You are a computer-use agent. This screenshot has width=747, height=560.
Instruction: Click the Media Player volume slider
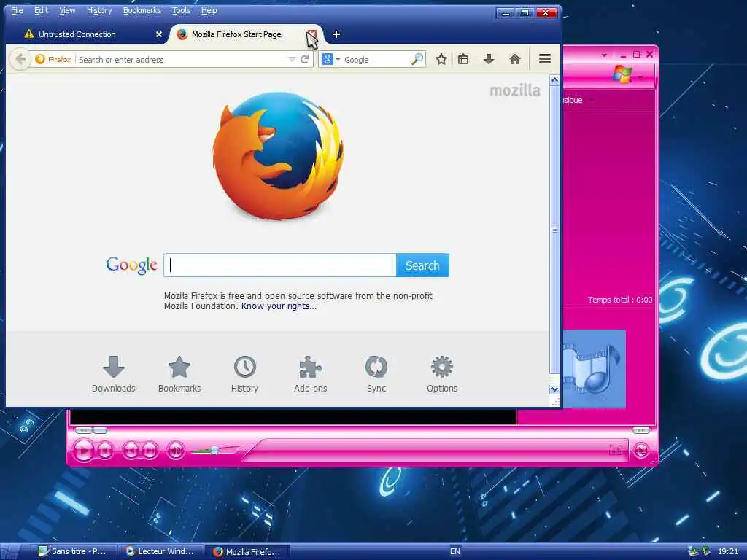[x=215, y=450]
